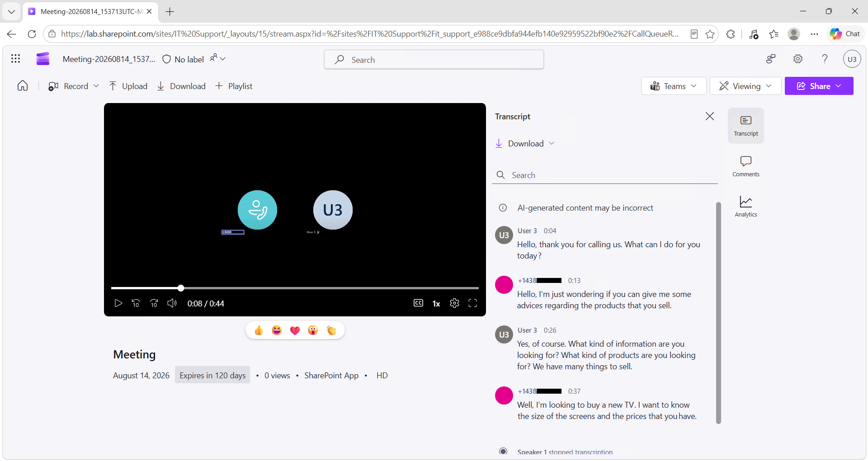
Task: Open Teams dropdown
Action: coord(674,86)
